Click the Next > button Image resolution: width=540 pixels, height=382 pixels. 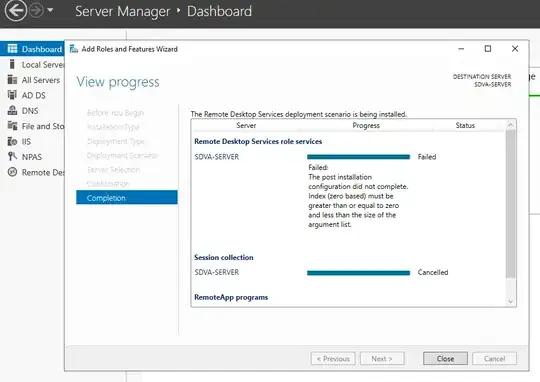pyautogui.click(x=382, y=359)
